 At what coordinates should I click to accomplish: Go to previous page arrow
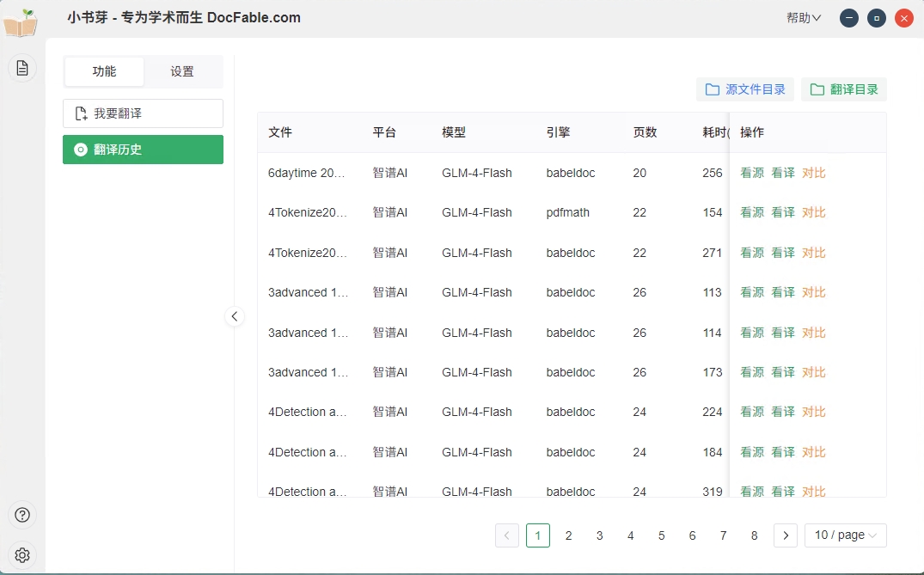507,535
